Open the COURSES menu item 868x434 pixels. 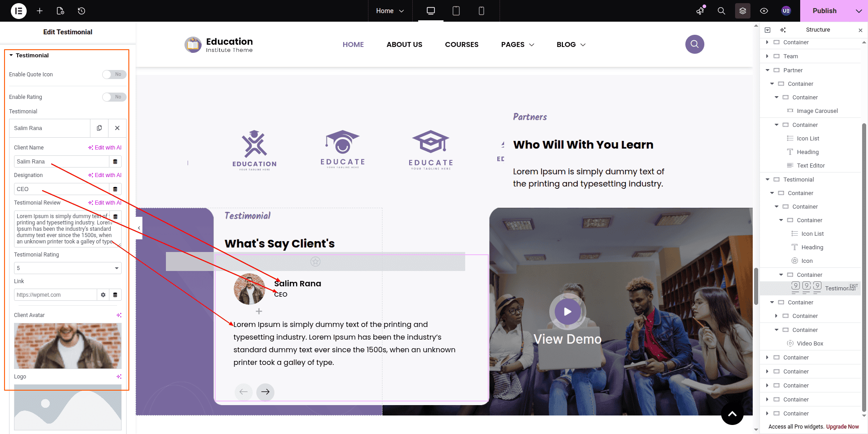462,45
